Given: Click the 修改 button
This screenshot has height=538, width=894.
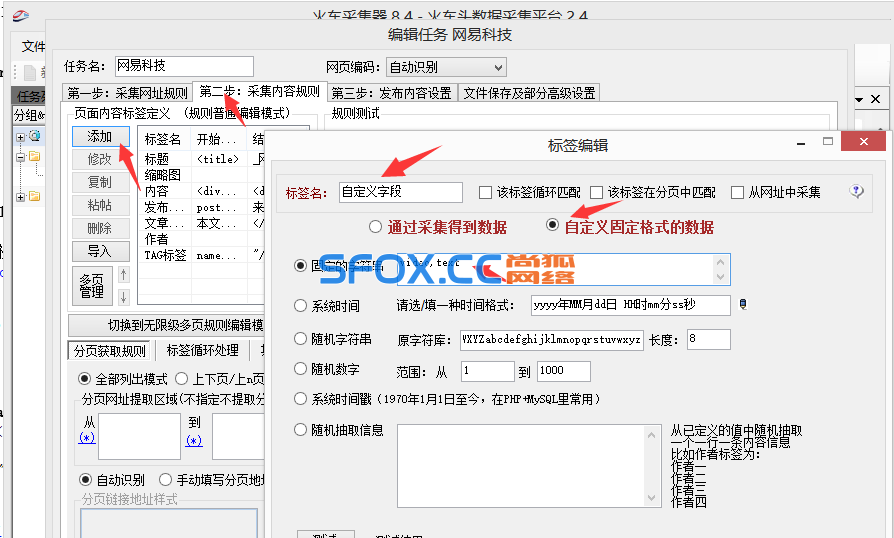Looking at the screenshot, I should point(100,160).
